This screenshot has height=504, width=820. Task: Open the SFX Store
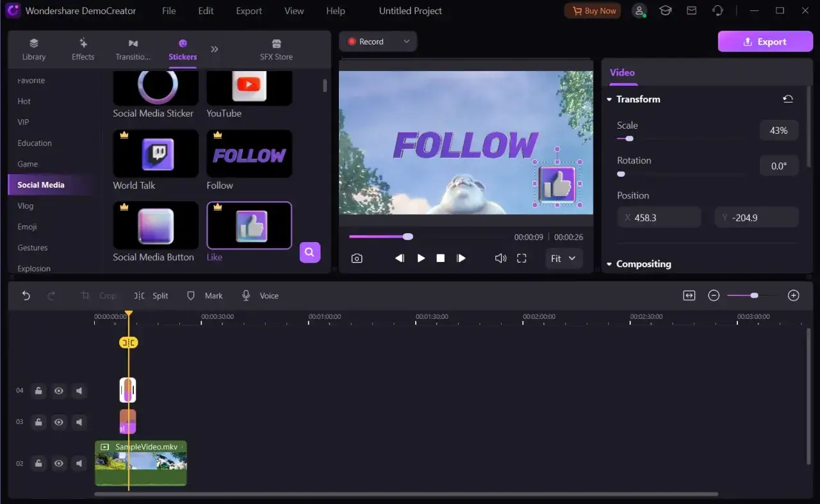coord(276,48)
